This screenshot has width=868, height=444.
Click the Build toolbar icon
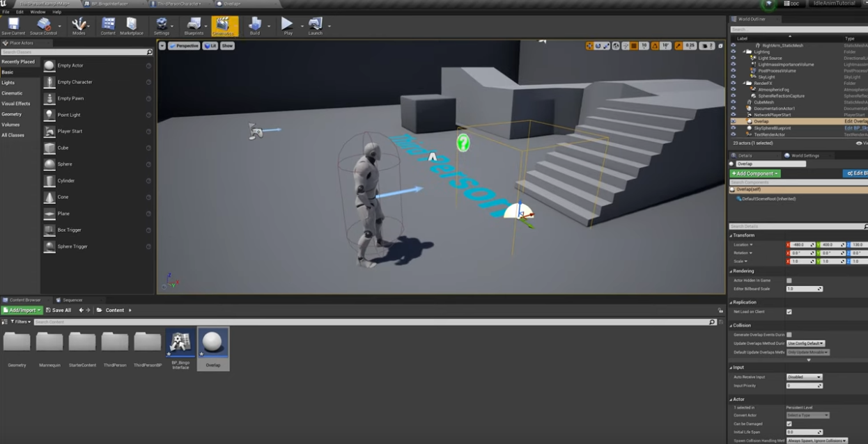[x=254, y=26]
